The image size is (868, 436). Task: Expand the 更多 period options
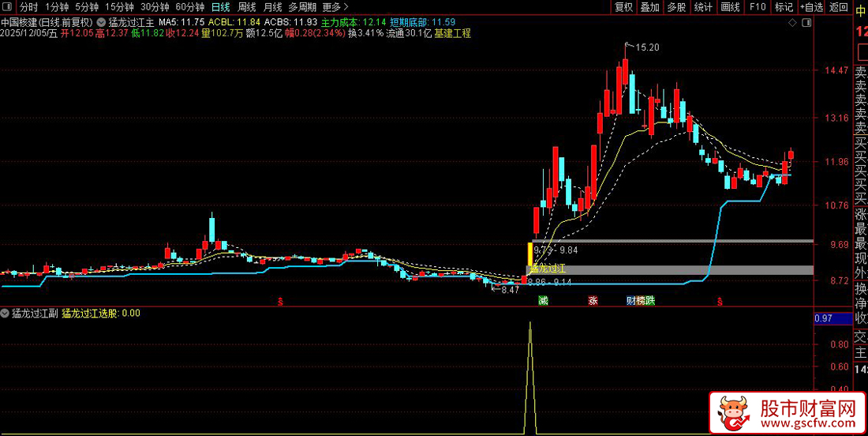[x=335, y=7]
